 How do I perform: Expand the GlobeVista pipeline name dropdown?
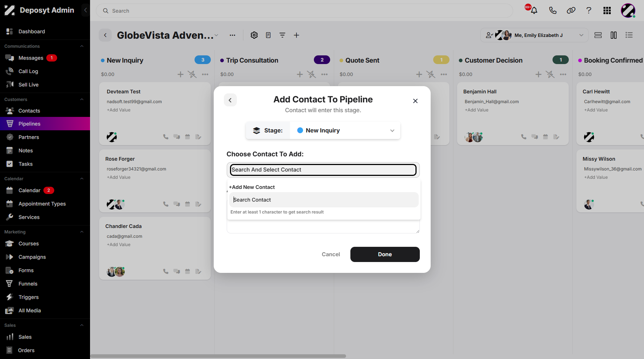pos(216,35)
